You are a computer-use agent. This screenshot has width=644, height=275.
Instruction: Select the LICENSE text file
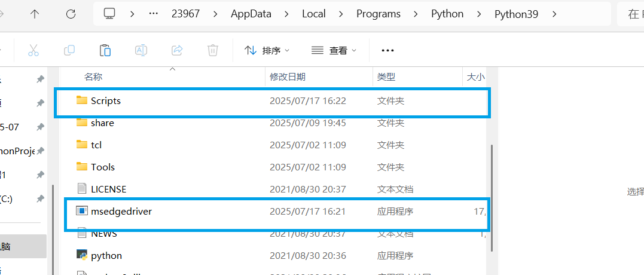click(x=273, y=190)
